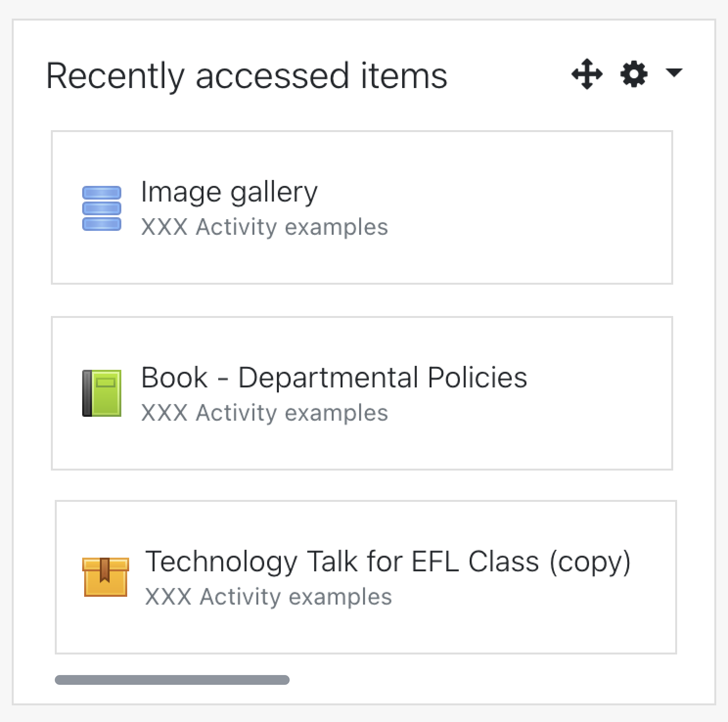Open the Image gallery link
The width and height of the screenshot is (728, 722).
[x=229, y=192]
